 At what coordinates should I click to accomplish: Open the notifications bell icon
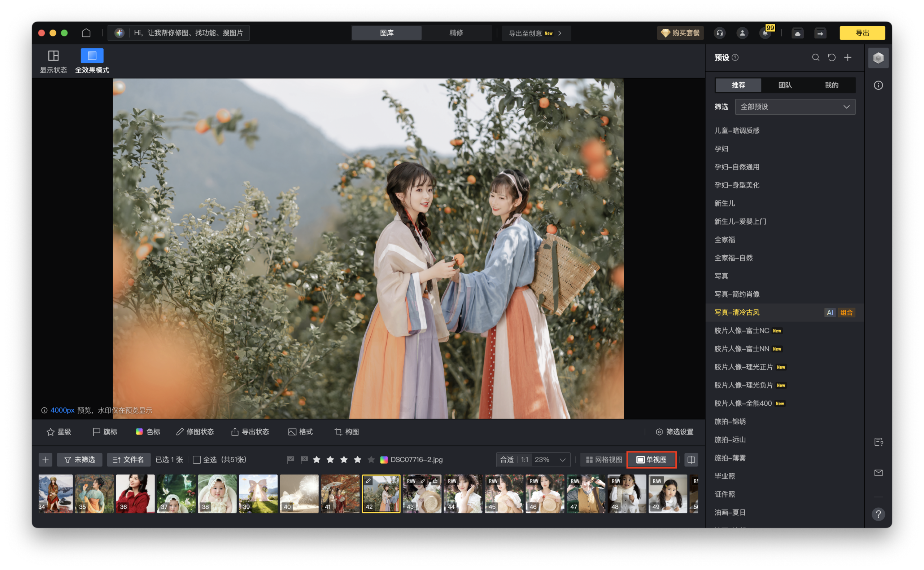click(765, 33)
